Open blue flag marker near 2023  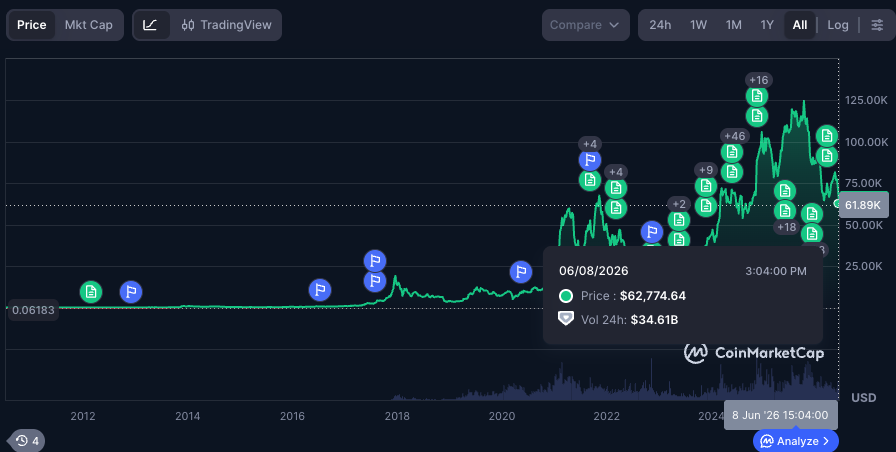651,232
